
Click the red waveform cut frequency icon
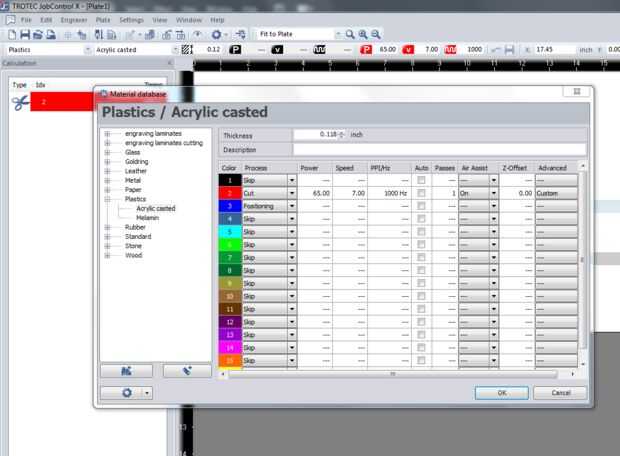coord(450,49)
